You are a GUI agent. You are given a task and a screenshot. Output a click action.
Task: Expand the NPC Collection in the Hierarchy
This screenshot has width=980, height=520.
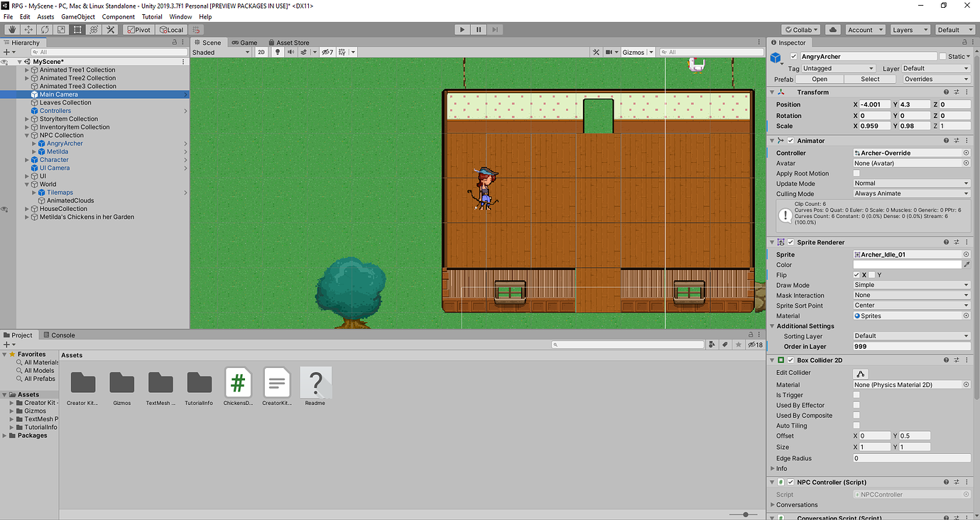click(26, 135)
